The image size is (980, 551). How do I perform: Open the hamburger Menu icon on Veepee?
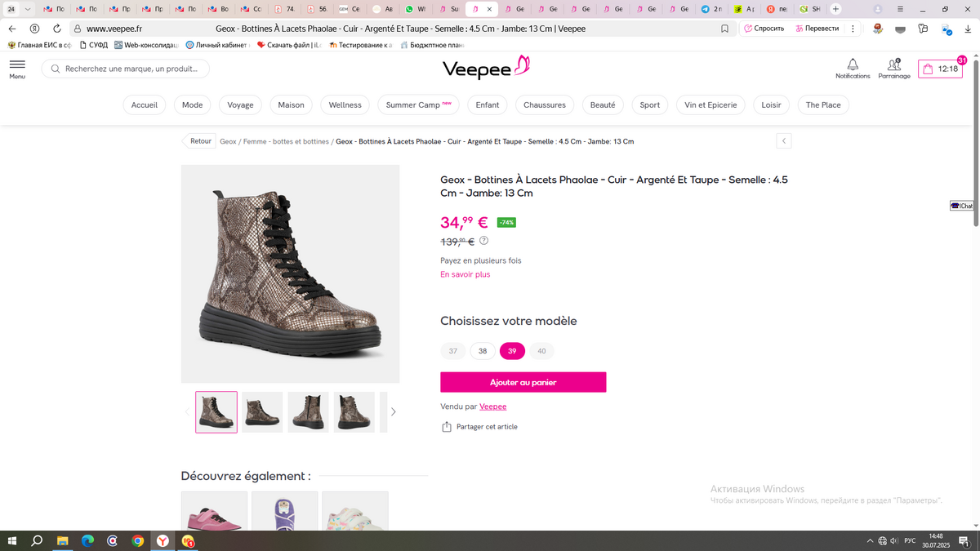(x=17, y=64)
